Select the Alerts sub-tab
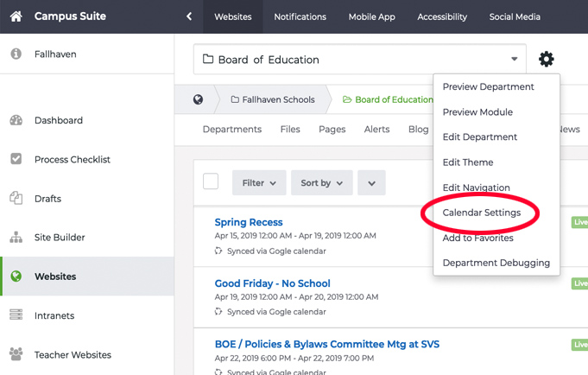The height and width of the screenshot is (375, 588). [x=376, y=129]
